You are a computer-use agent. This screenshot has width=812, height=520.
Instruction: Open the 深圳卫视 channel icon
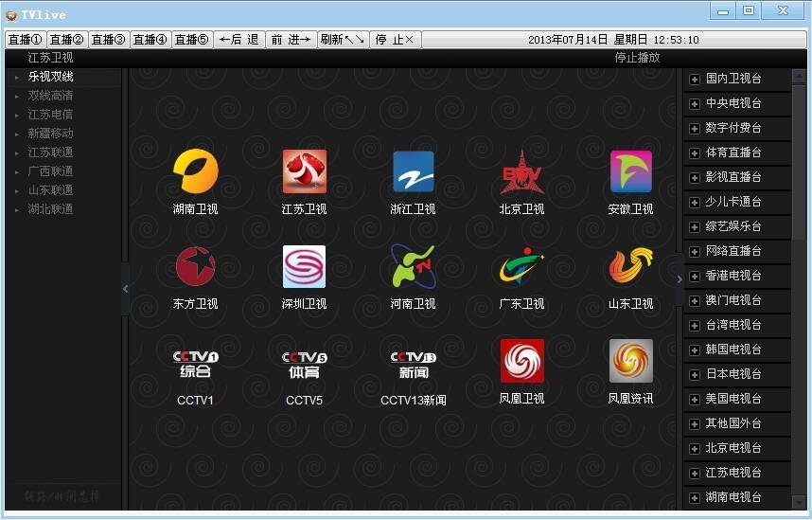pyautogui.click(x=304, y=266)
